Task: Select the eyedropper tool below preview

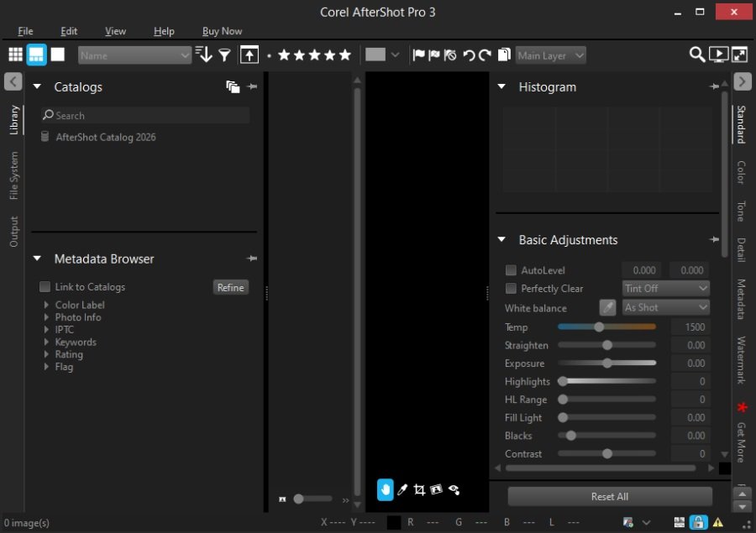Action: coord(402,489)
